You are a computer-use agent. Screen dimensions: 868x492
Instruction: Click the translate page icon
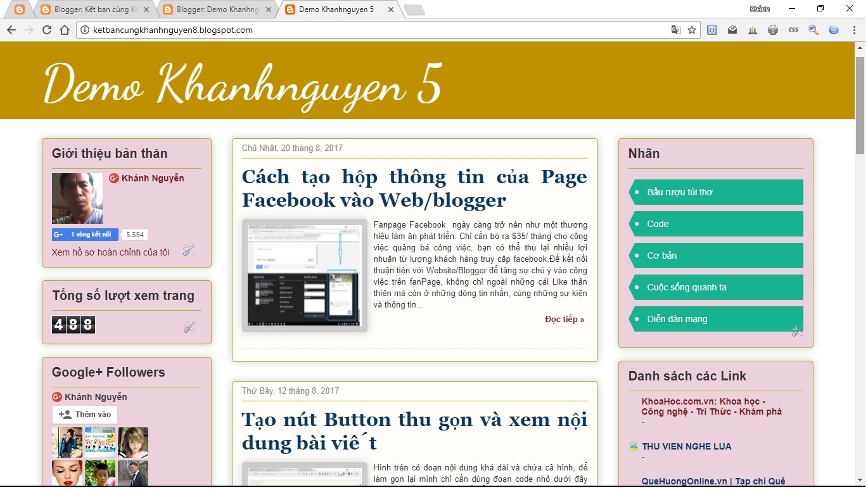pyautogui.click(x=676, y=30)
